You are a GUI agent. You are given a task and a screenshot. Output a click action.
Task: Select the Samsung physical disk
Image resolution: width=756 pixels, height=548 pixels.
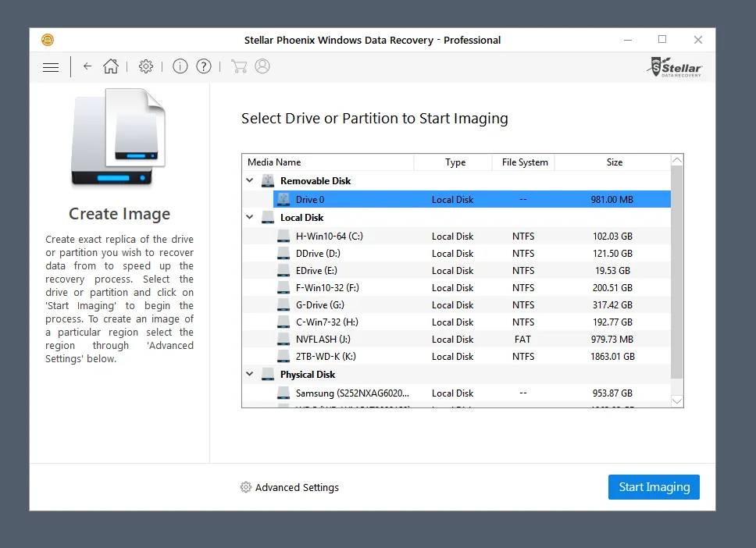(351, 393)
